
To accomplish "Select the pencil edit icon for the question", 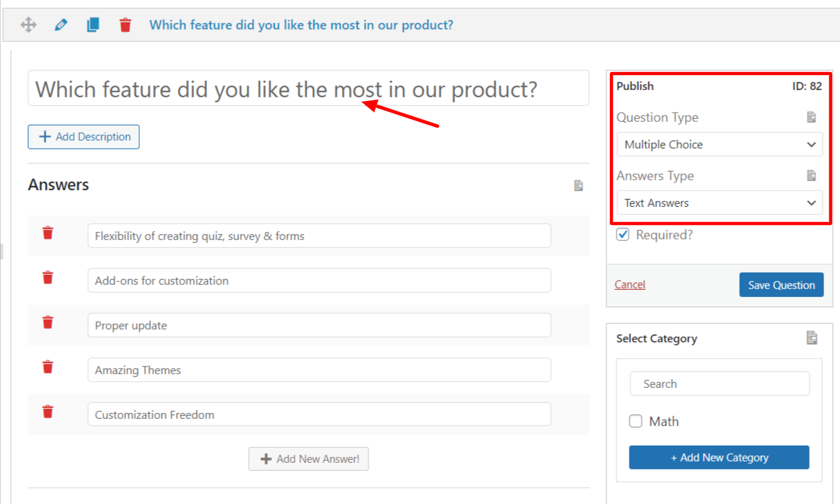I will pyautogui.click(x=61, y=25).
